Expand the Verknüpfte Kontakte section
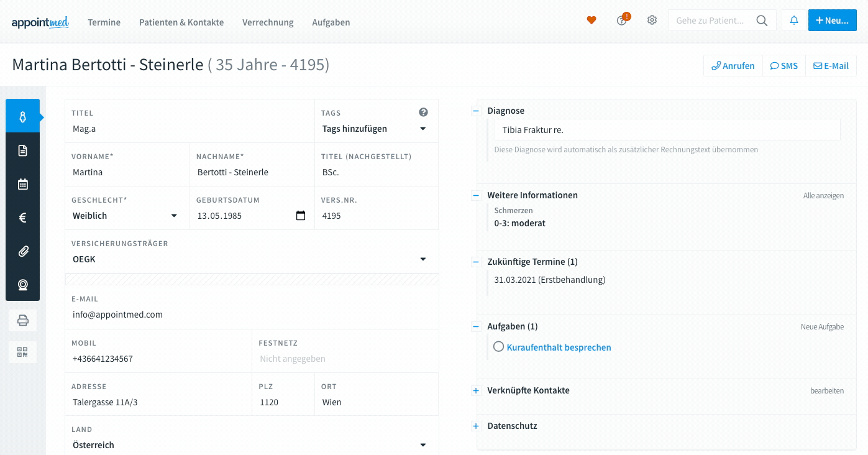The width and height of the screenshot is (868, 455). (x=476, y=390)
